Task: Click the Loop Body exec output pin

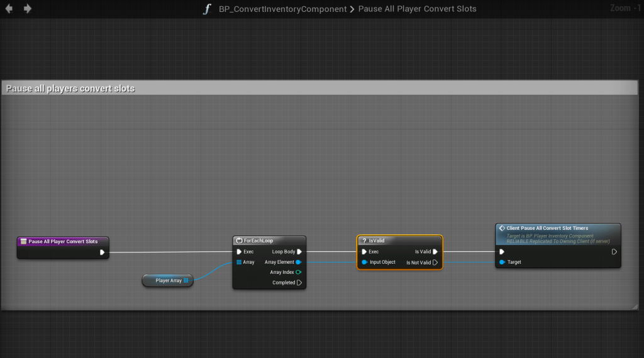Action: tap(299, 252)
